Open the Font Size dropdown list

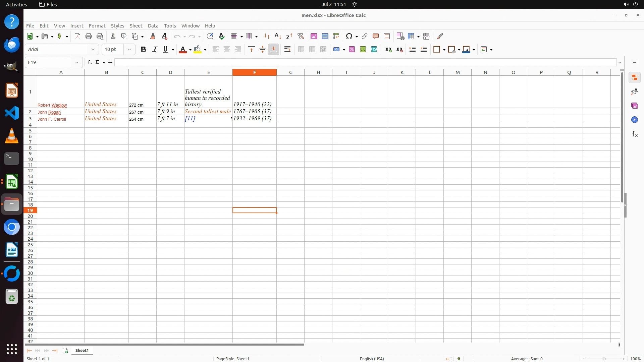click(x=129, y=49)
